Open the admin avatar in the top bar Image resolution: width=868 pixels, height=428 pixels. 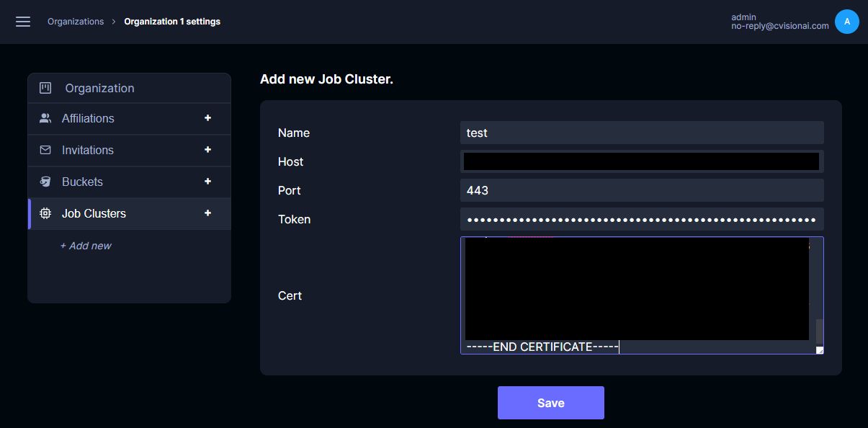click(847, 22)
